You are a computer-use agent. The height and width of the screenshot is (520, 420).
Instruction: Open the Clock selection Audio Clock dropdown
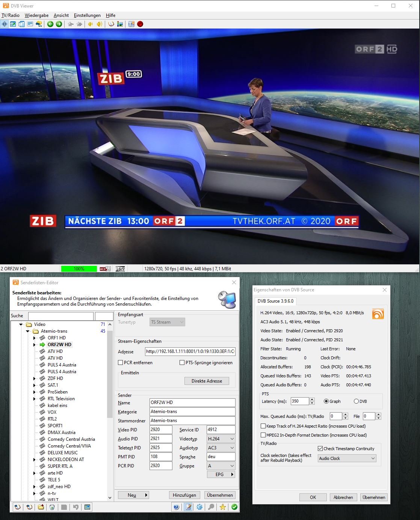[347, 458]
